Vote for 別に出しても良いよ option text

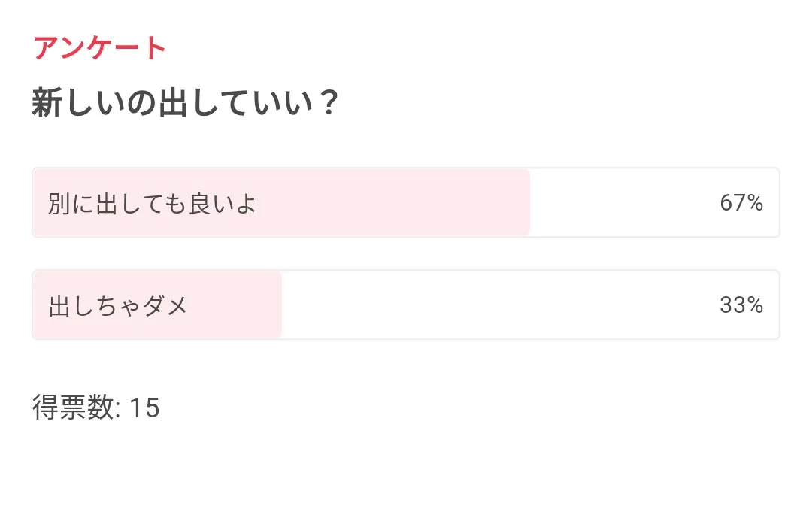coord(152,203)
